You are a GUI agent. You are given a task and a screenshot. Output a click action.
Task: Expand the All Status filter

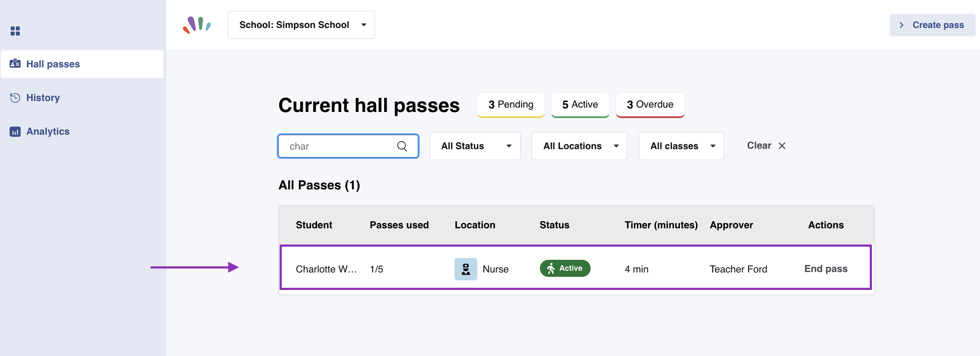pyautogui.click(x=475, y=146)
